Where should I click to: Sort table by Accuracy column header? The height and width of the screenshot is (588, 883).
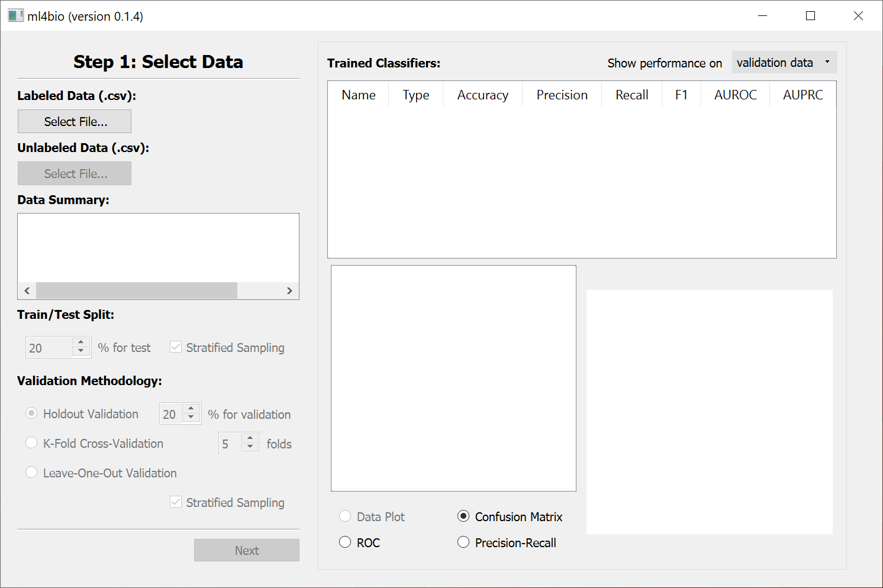point(482,95)
